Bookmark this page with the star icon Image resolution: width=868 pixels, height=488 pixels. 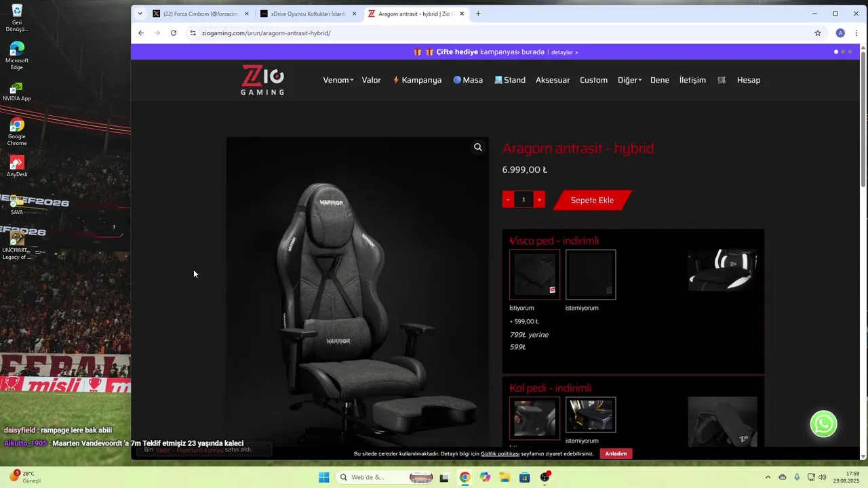click(818, 33)
